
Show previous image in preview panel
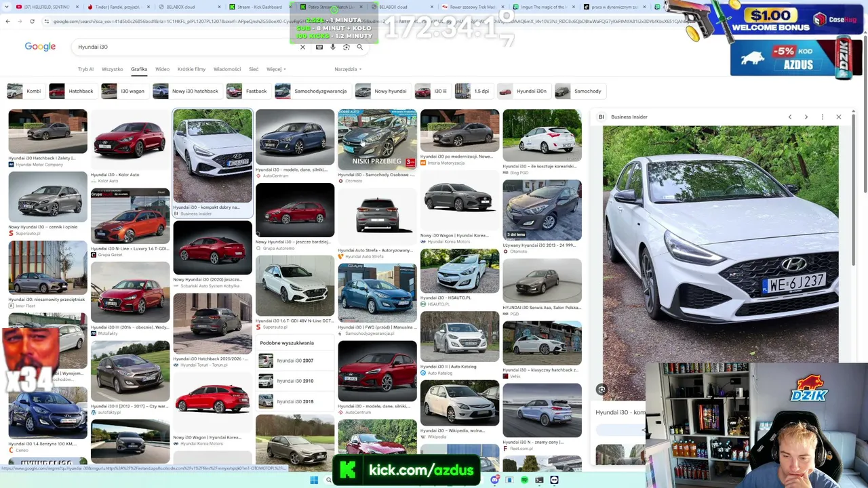tap(790, 117)
